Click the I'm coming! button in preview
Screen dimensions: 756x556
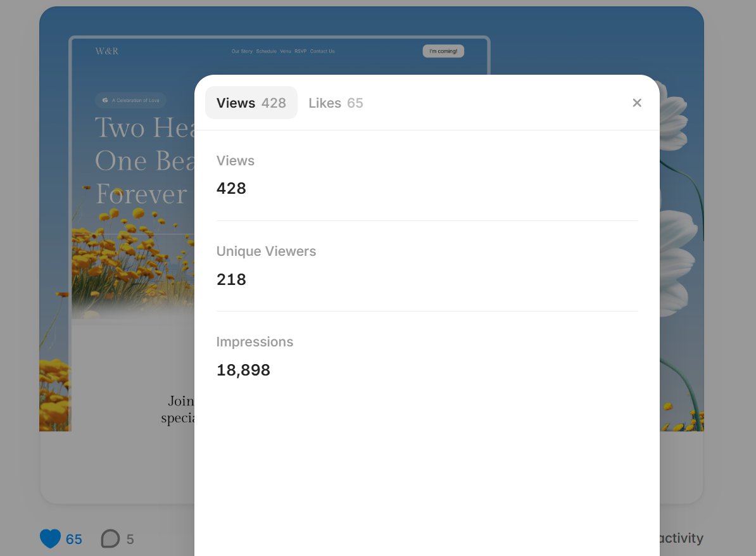pyautogui.click(x=443, y=51)
